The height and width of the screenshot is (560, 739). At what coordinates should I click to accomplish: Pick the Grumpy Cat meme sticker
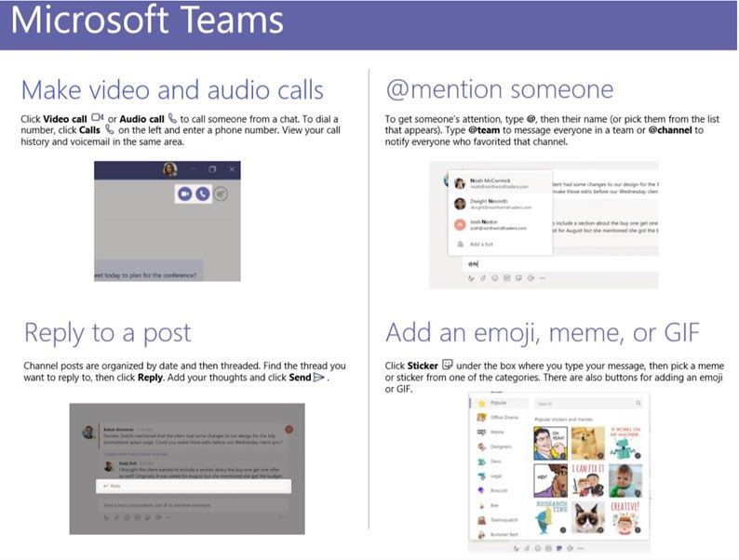point(587,517)
